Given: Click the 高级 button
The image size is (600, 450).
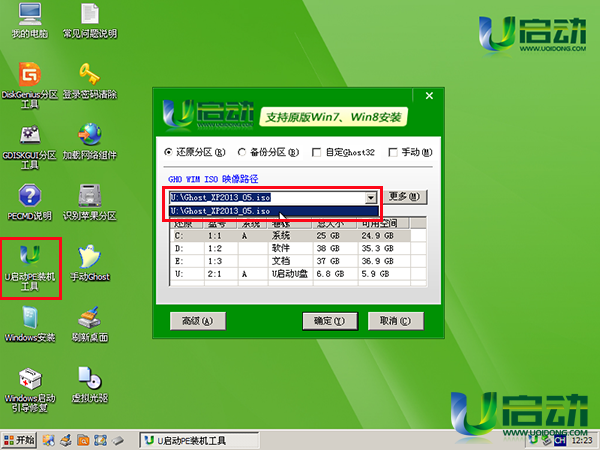Looking at the screenshot, I should (198, 321).
